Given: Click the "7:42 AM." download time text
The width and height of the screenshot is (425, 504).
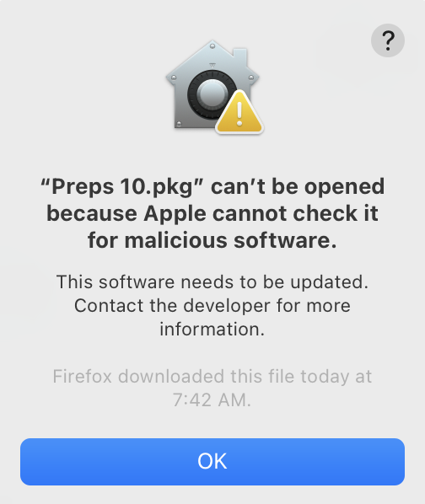Looking at the screenshot, I should tap(212, 399).
